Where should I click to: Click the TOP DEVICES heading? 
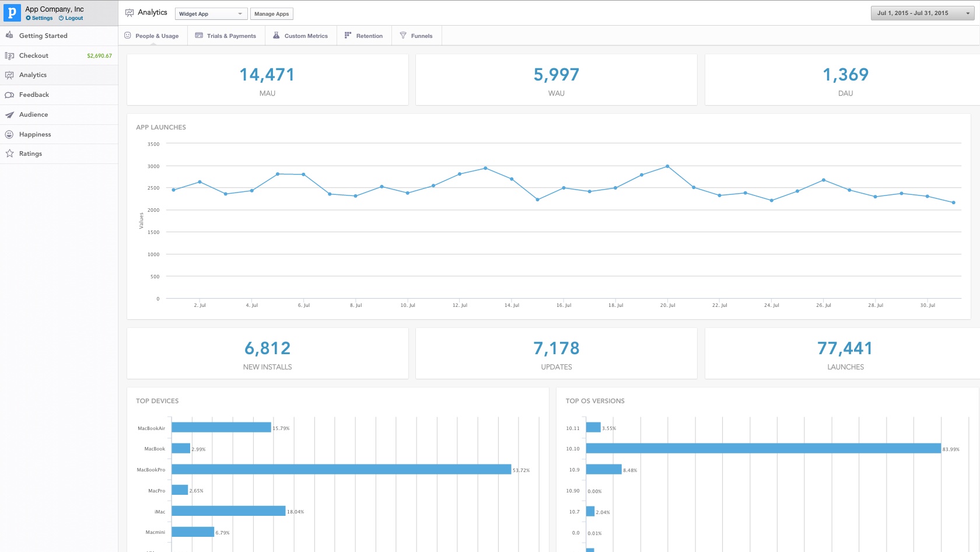(157, 401)
